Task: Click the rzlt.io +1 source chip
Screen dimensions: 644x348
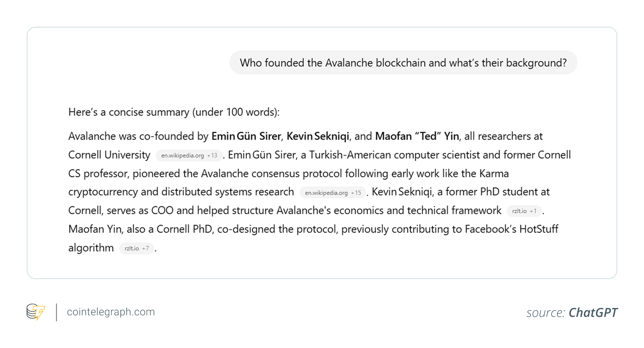Action: tap(524, 211)
